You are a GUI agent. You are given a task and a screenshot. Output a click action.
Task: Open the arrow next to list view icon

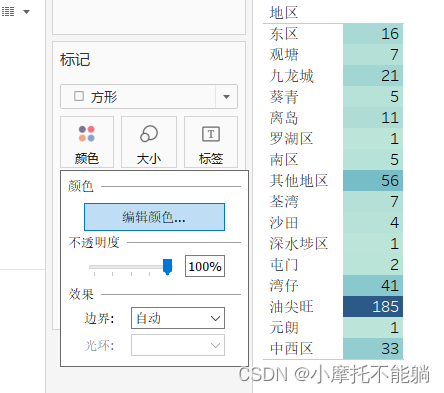coord(26,12)
